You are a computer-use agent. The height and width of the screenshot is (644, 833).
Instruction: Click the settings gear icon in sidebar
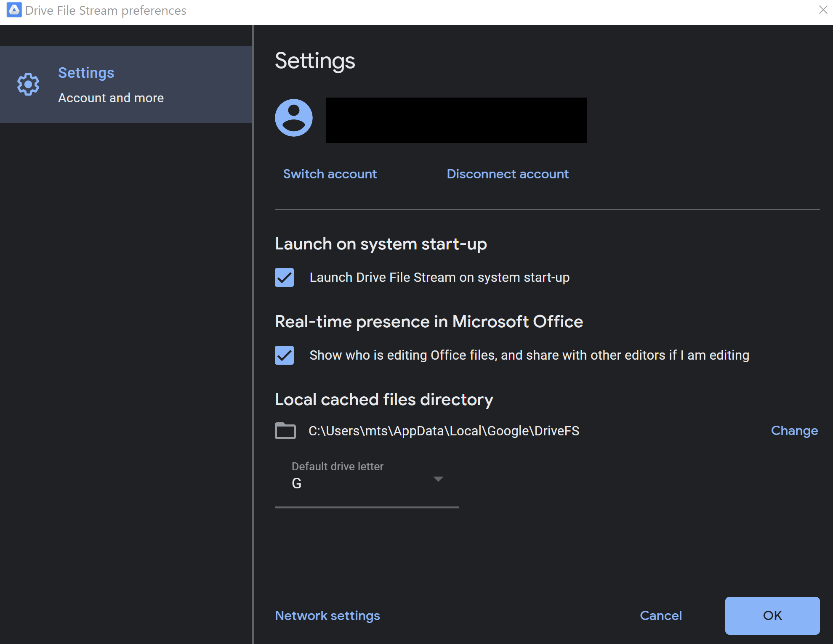point(28,85)
